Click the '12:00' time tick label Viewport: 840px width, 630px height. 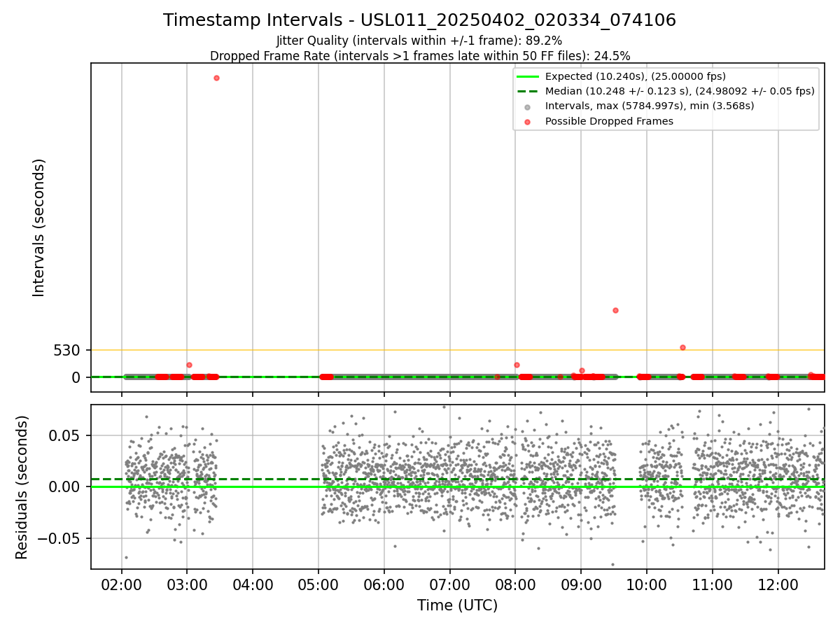(778, 585)
